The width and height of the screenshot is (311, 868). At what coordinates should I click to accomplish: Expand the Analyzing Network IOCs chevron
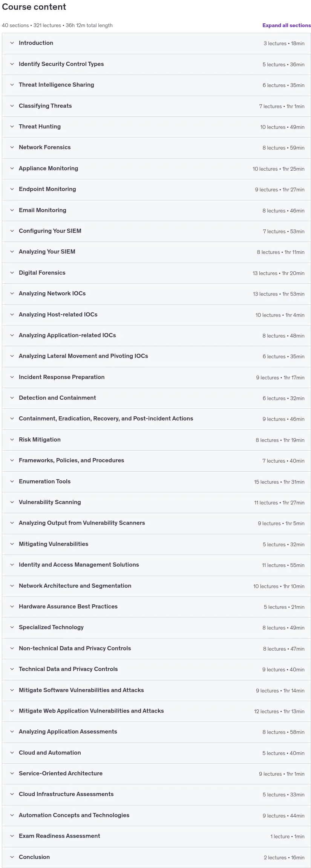coord(12,293)
